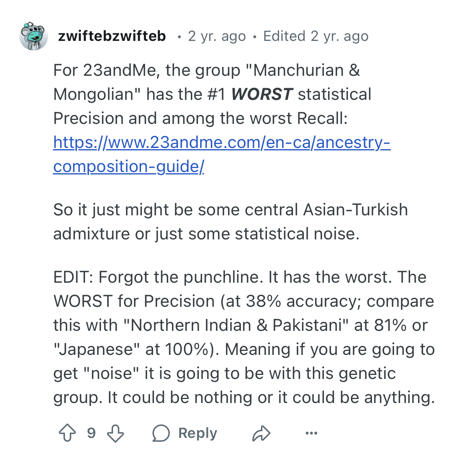Image resolution: width=469 pixels, height=476 pixels.
Task: Open the three-dot more options menu
Action: [x=311, y=433]
